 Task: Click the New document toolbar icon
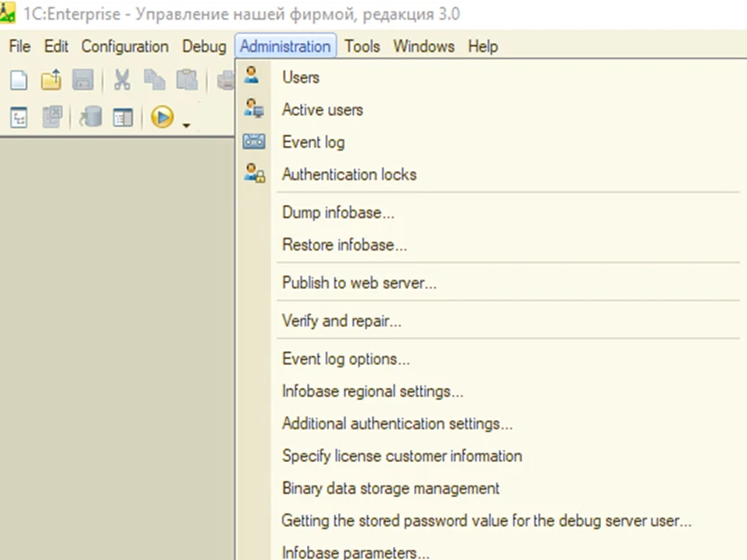pyautogui.click(x=19, y=80)
